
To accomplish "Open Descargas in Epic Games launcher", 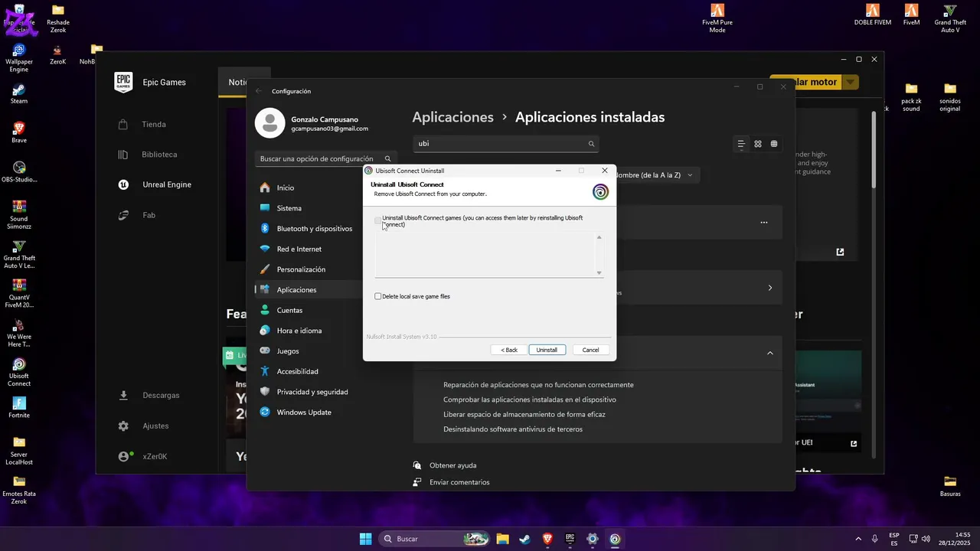I will click(160, 396).
